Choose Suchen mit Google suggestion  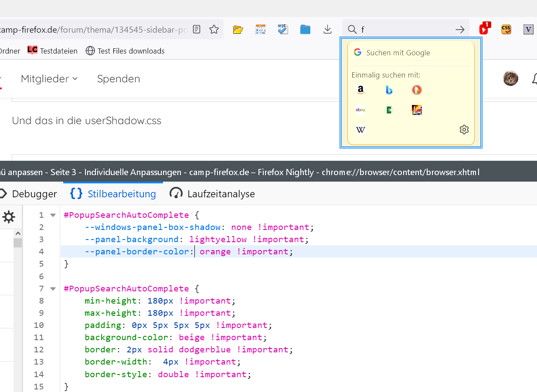[x=398, y=53]
